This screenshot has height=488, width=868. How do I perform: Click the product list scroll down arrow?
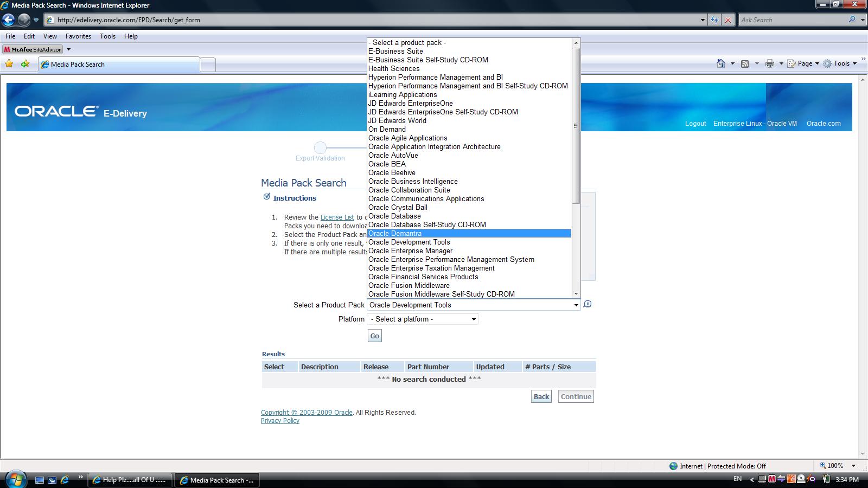click(576, 294)
